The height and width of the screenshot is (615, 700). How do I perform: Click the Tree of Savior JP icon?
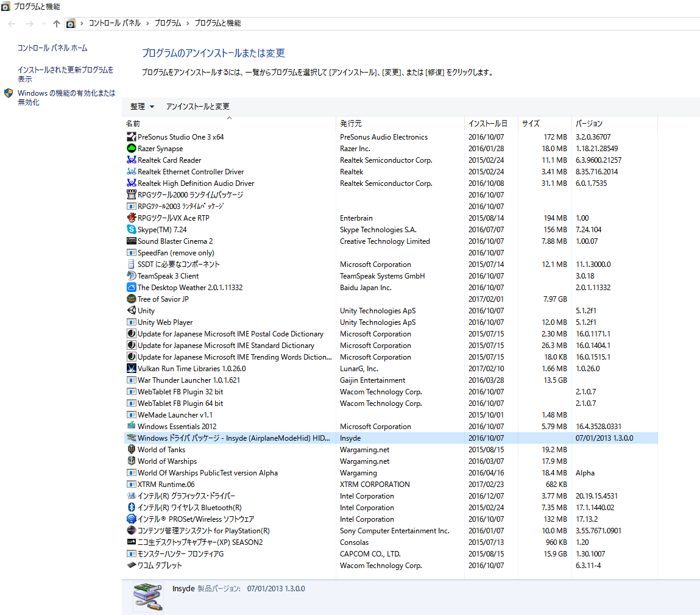pyautogui.click(x=131, y=299)
